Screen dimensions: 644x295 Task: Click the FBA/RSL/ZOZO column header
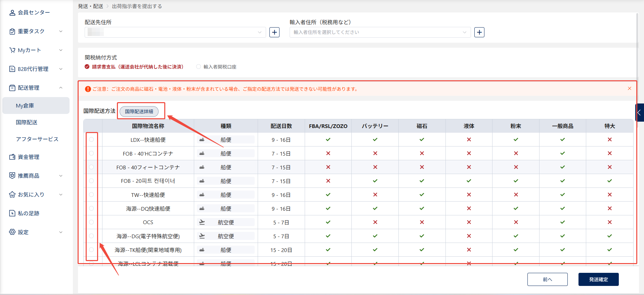(x=328, y=126)
